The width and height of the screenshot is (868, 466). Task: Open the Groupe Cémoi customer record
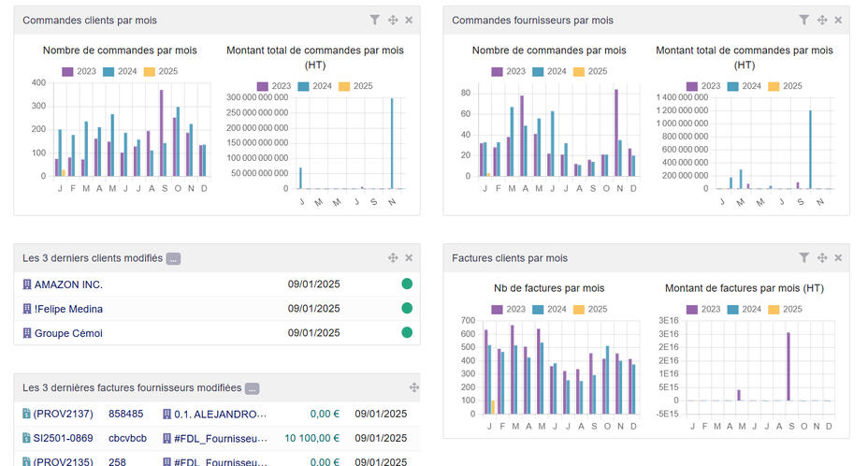tap(67, 333)
